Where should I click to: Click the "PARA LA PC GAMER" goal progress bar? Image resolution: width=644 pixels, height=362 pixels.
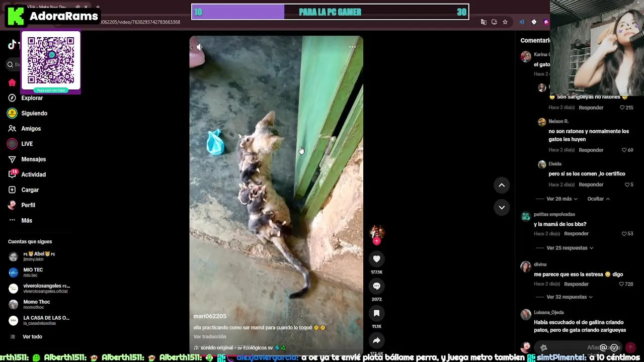pos(330,12)
